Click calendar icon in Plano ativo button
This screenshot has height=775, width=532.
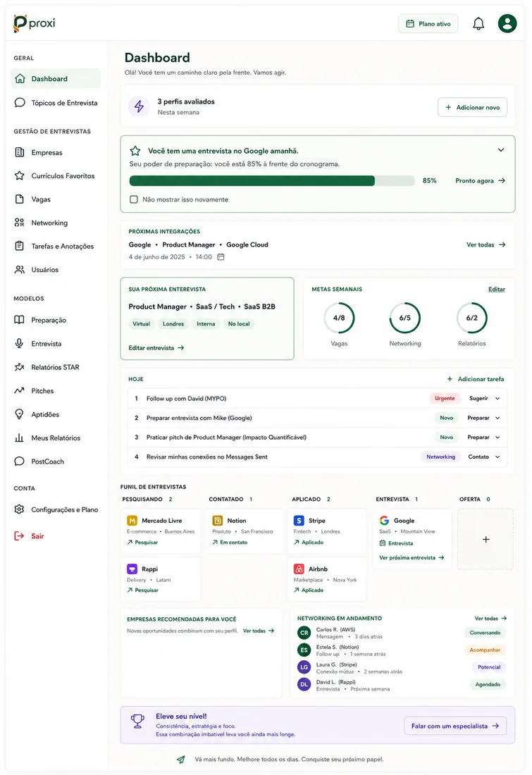410,24
